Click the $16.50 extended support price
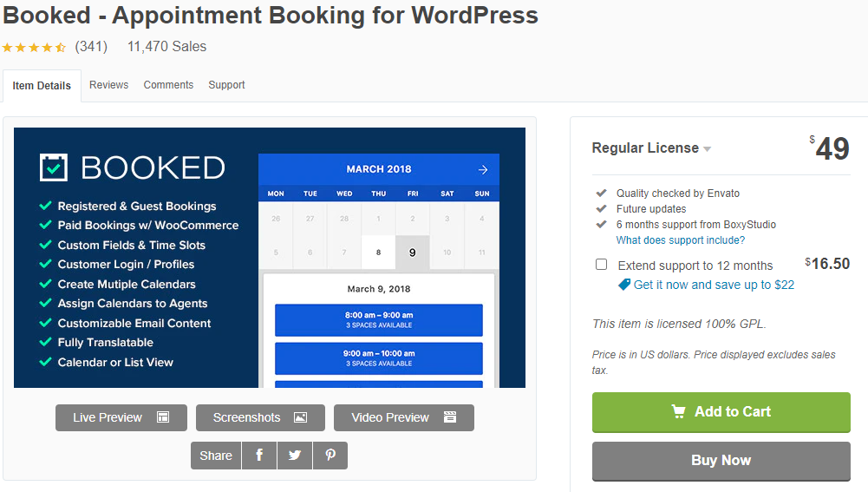The height and width of the screenshot is (492, 868). (827, 264)
